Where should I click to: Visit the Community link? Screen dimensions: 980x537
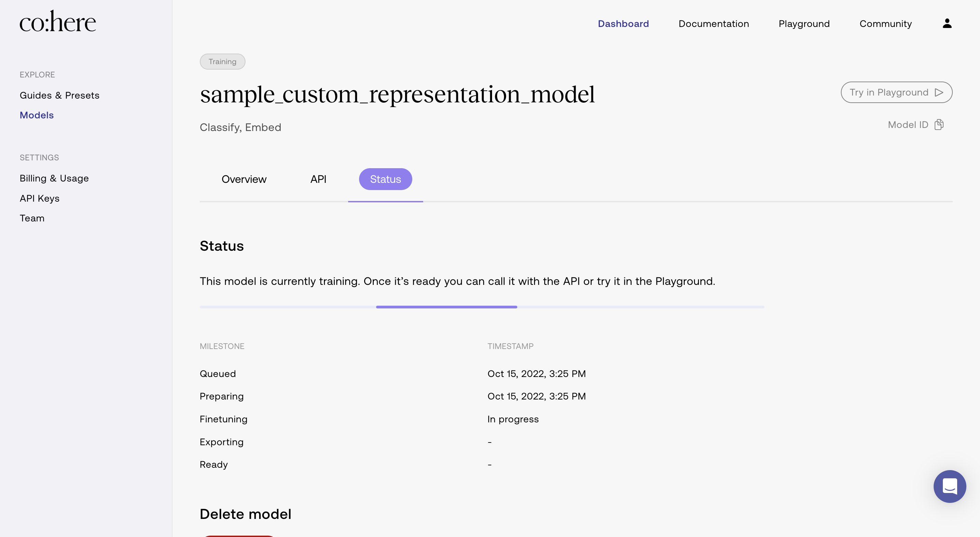[x=885, y=24]
